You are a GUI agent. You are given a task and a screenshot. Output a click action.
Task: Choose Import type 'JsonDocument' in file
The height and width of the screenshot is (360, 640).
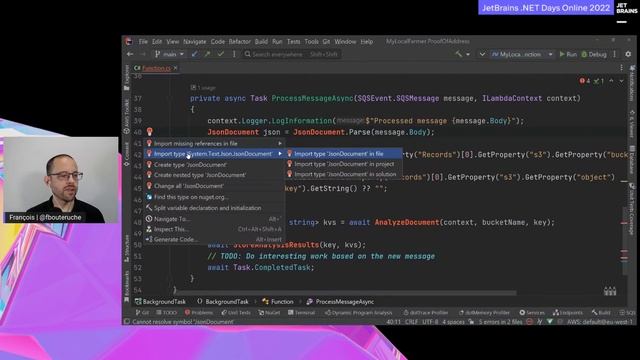(344, 154)
